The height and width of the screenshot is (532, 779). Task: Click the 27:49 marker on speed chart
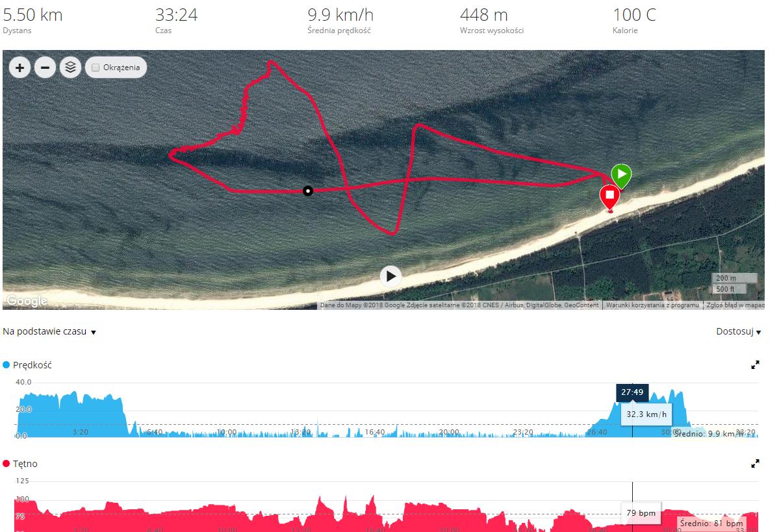point(632,392)
